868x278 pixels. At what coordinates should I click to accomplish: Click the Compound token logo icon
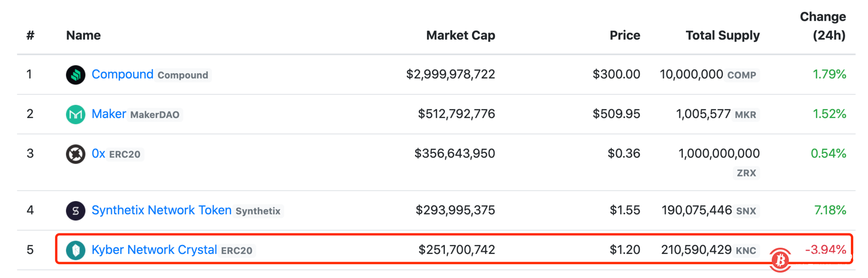(x=75, y=75)
